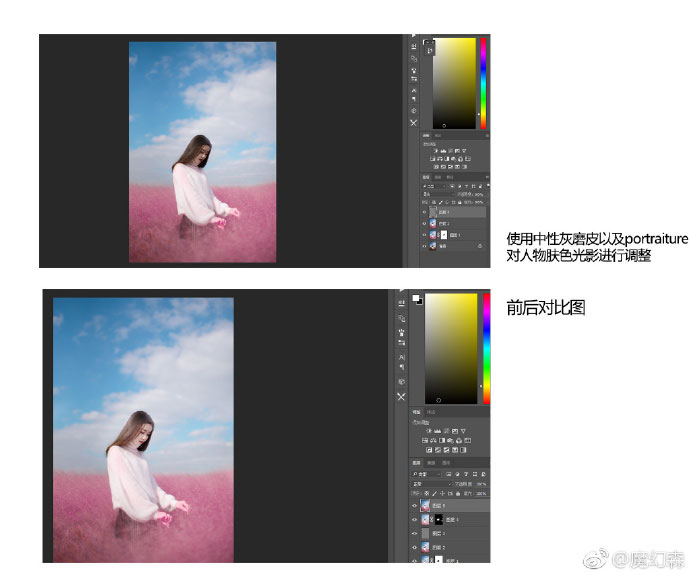Hide the black-masked layer in lower screenshot
This screenshot has height=576, width=690.
coord(415,519)
